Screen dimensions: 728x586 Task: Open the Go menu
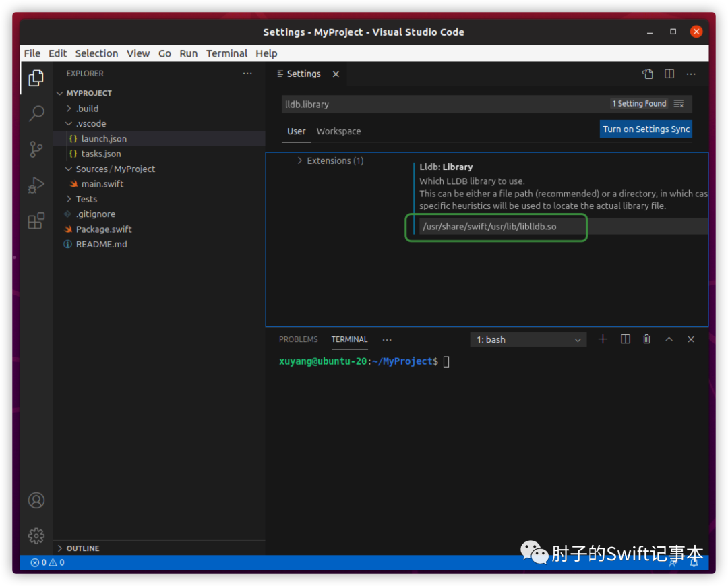point(164,53)
